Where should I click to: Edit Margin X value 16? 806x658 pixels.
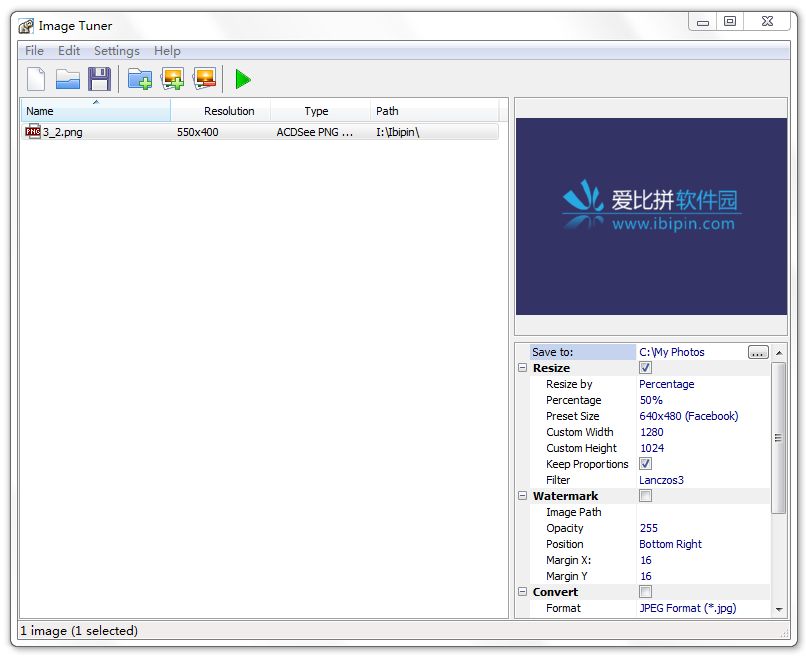646,560
